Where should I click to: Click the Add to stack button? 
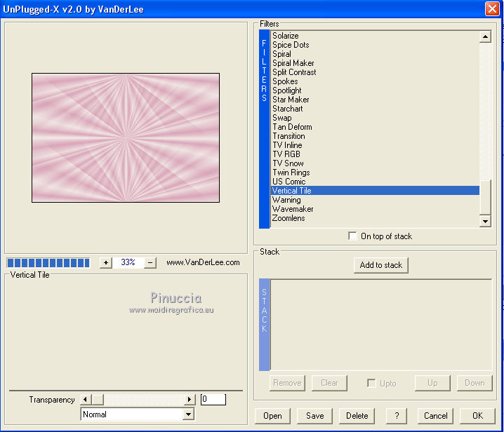point(381,265)
